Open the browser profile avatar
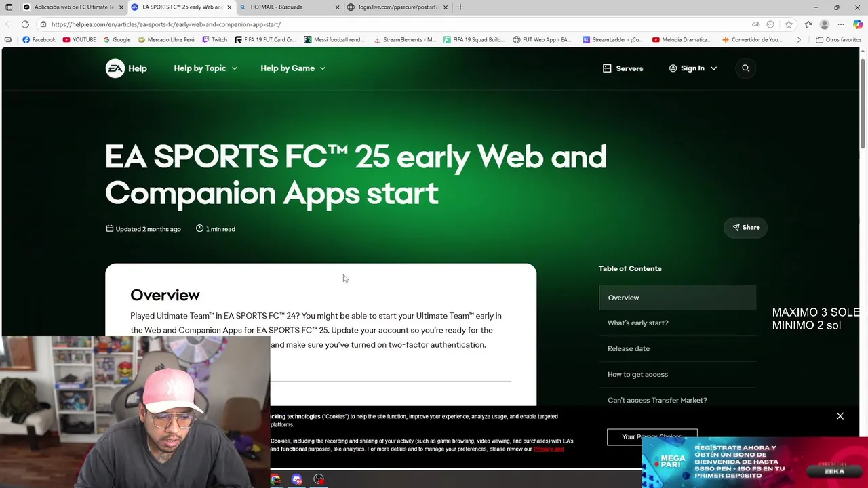This screenshot has width=868, height=488. [824, 24]
